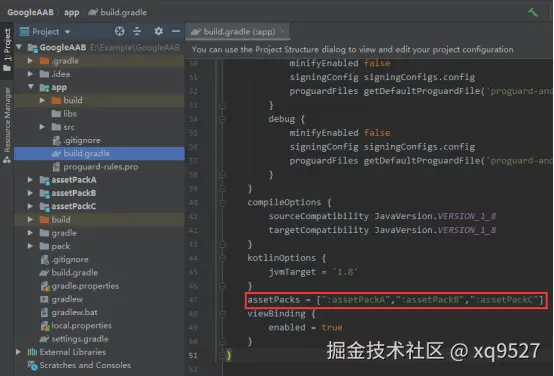Expand the root-level build folder

click(30, 219)
